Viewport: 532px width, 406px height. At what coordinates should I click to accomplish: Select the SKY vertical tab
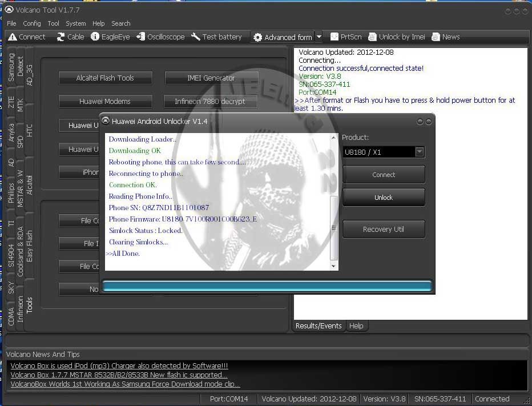click(x=11, y=287)
